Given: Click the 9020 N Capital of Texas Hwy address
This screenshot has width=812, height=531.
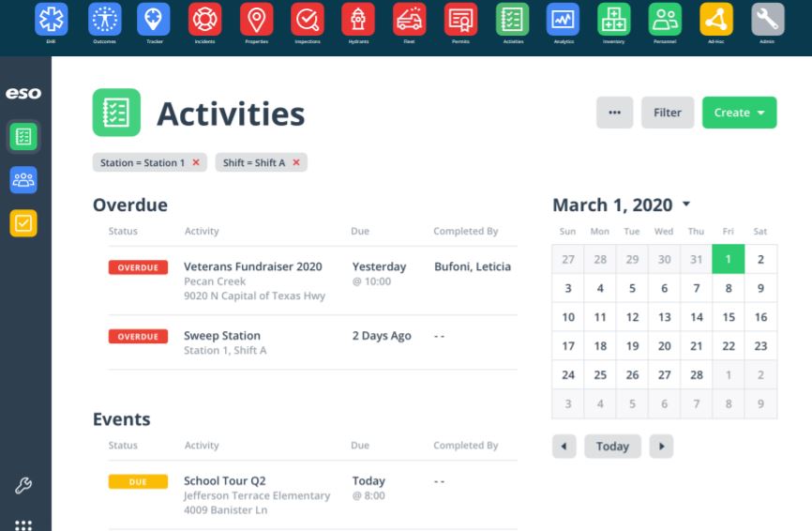Looking at the screenshot, I should pyautogui.click(x=254, y=296).
